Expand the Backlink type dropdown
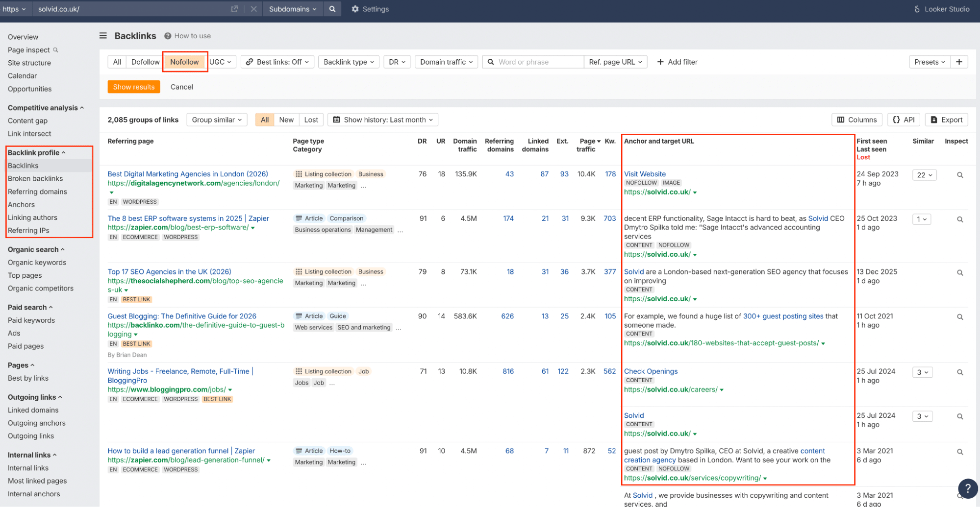The width and height of the screenshot is (980, 507). [x=349, y=62]
